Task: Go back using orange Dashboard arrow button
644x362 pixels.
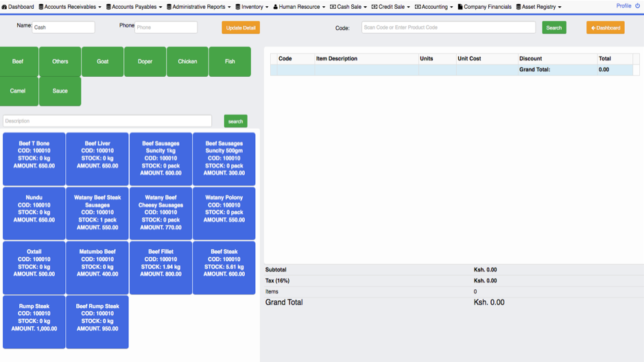Action: pos(606,27)
